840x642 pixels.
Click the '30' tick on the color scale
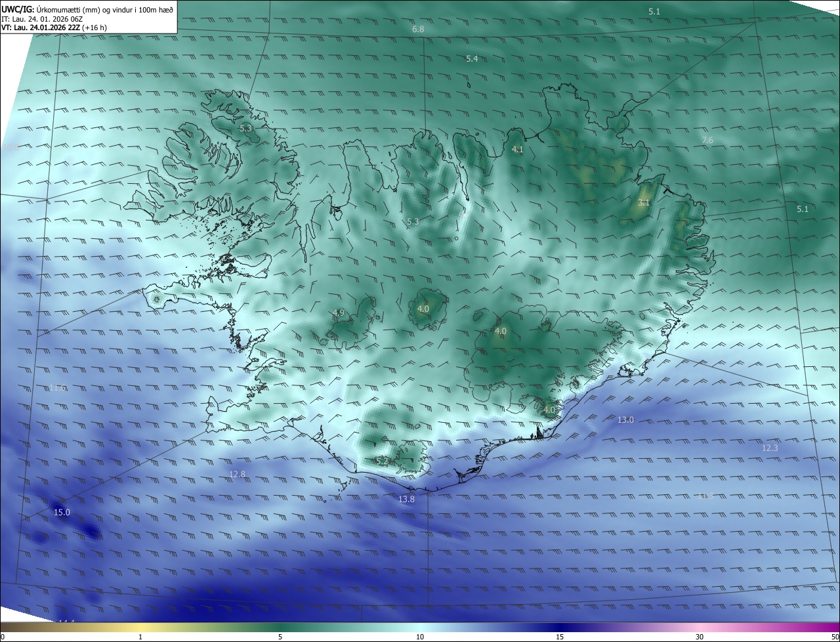coord(700,637)
